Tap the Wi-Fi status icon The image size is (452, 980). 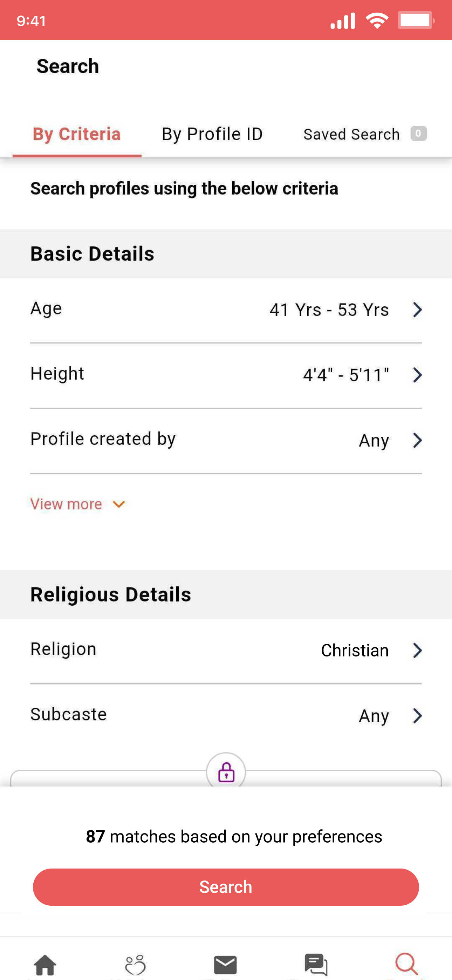377,21
